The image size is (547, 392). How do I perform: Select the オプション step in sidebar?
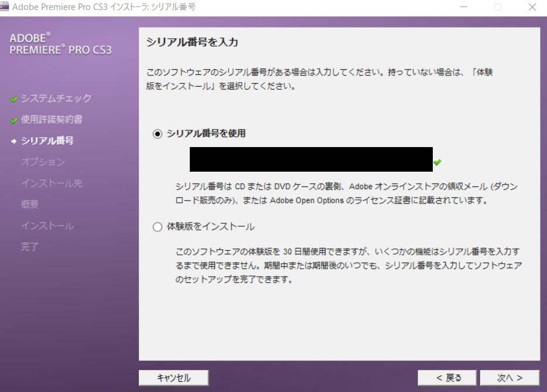(x=43, y=162)
